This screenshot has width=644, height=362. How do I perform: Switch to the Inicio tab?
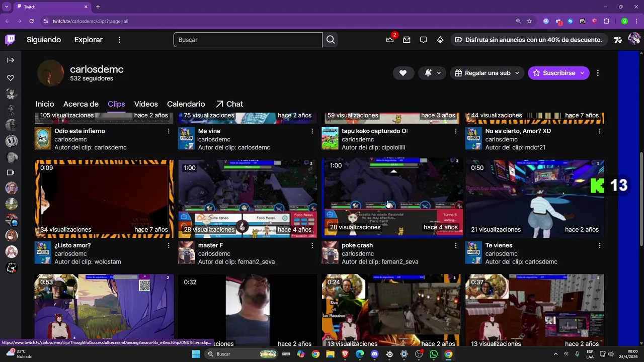pos(45,104)
